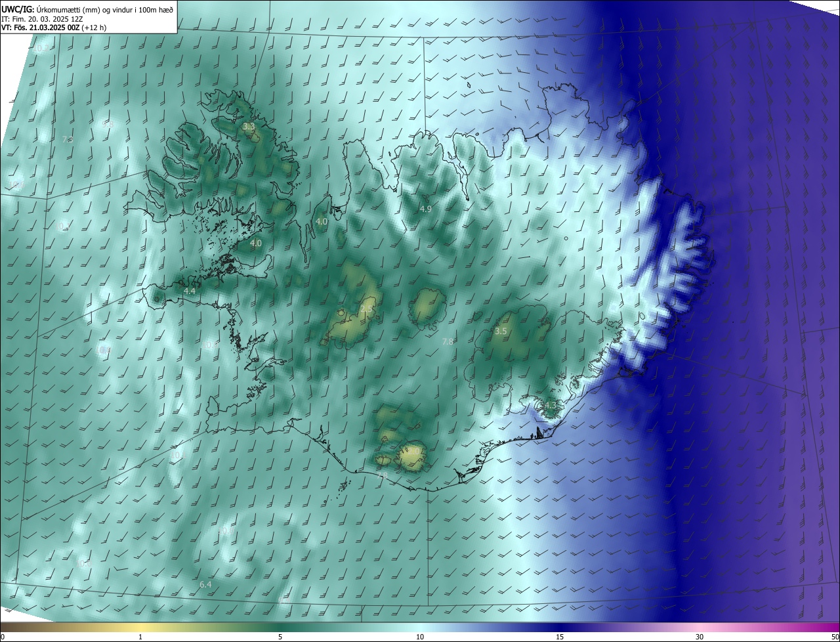Click the 2.5 value on the glacier
Screen dimensions: 840x642
[x=366, y=309]
